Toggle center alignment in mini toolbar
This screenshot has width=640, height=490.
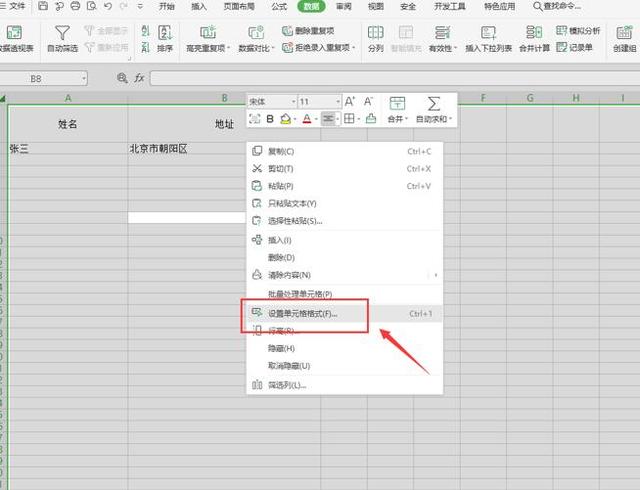pyautogui.click(x=328, y=119)
